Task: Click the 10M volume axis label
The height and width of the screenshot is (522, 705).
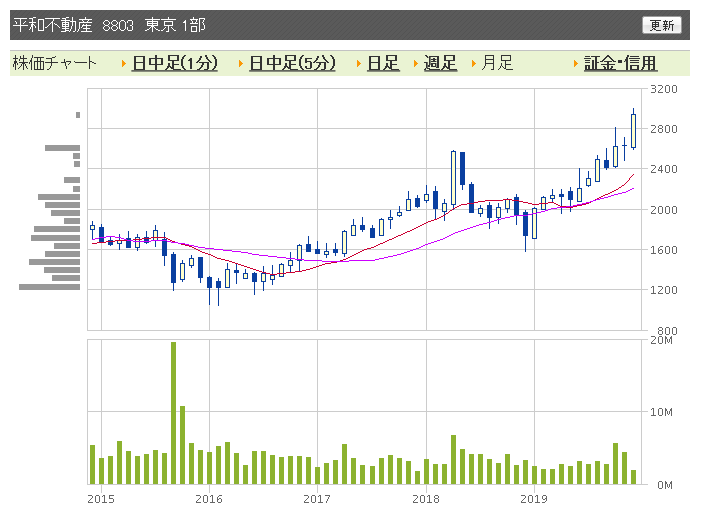Action: tap(661, 412)
